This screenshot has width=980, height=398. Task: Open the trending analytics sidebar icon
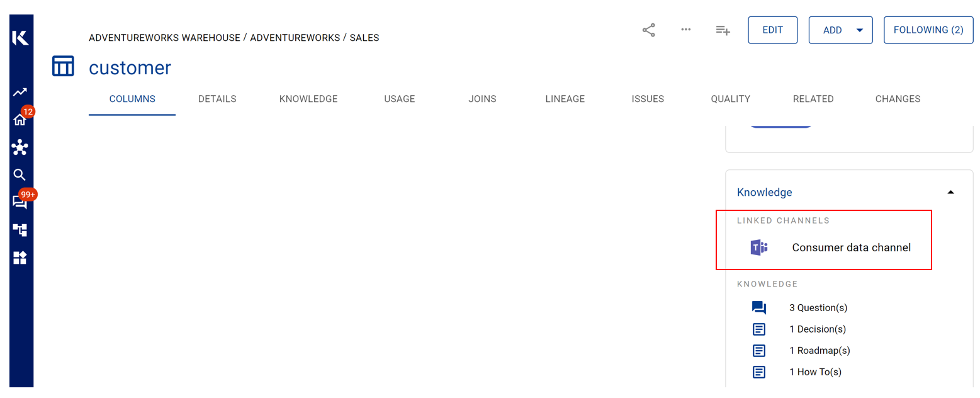point(20,93)
